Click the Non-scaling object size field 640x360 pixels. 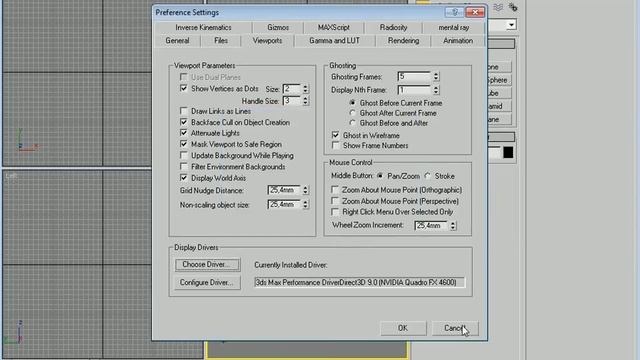pyautogui.click(x=284, y=204)
